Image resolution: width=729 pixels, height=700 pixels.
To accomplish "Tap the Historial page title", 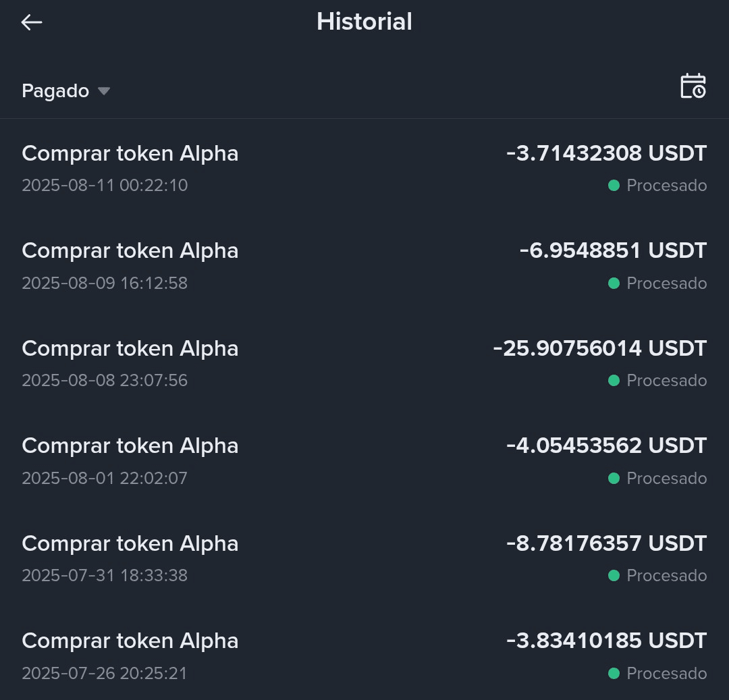I will 364,22.
